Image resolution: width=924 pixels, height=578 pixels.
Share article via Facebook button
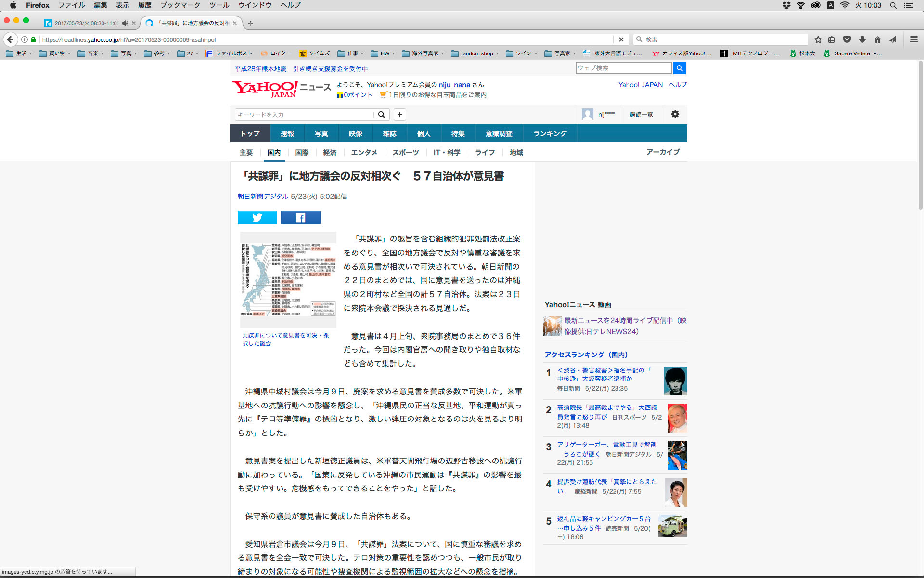tap(300, 218)
